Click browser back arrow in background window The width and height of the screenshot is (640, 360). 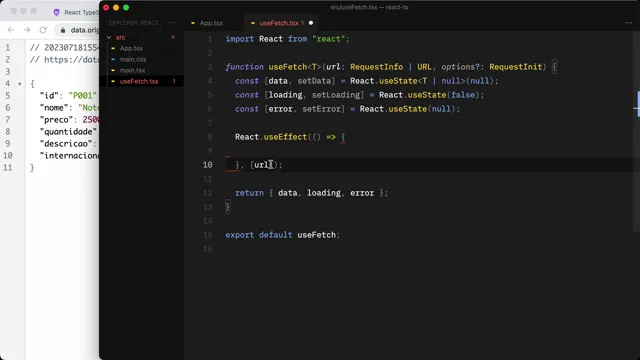point(11,30)
